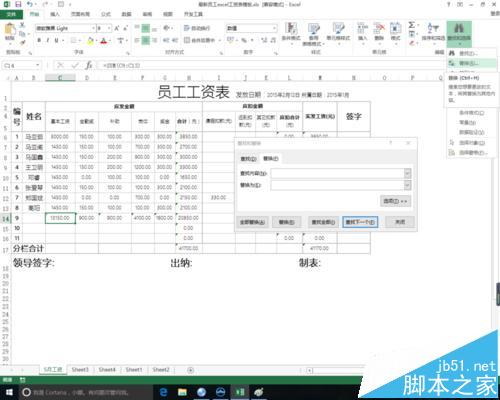500x400 pixels.
Task: Open the Replace with history dropdown
Action: tap(408, 185)
